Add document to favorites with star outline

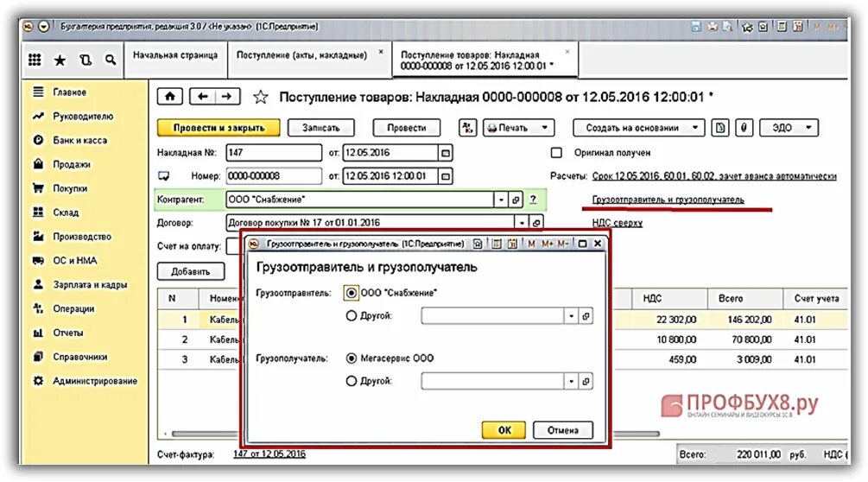(x=261, y=98)
